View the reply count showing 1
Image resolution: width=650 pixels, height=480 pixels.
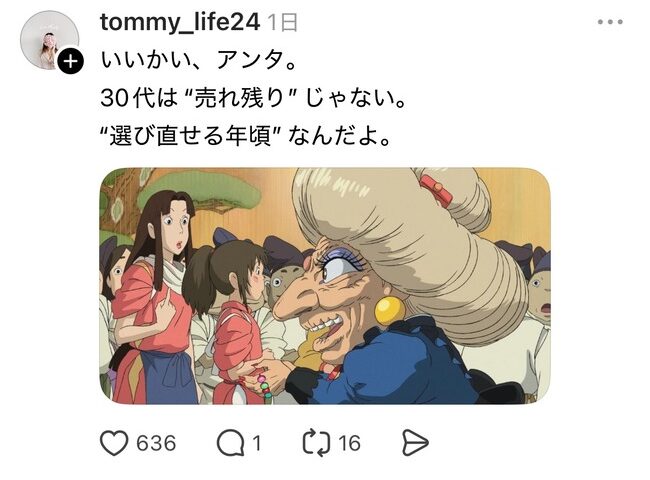[x=257, y=443]
